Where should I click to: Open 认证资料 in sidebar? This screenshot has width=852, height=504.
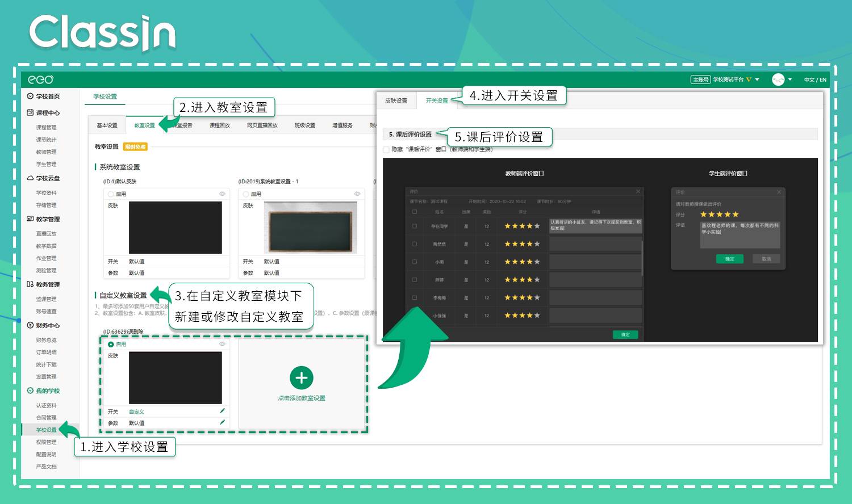tap(47, 405)
